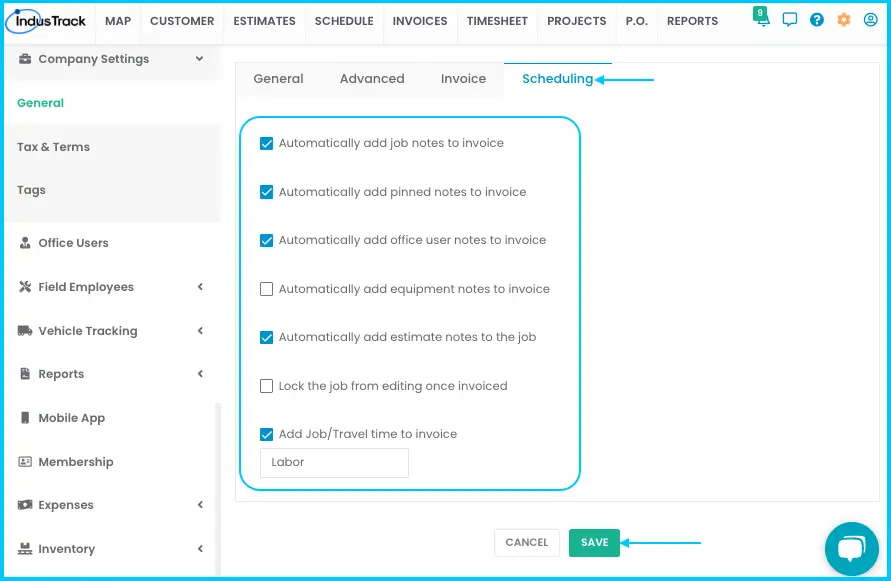
Task: Open Tags in sidebar
Action: (x=31, y=190)
